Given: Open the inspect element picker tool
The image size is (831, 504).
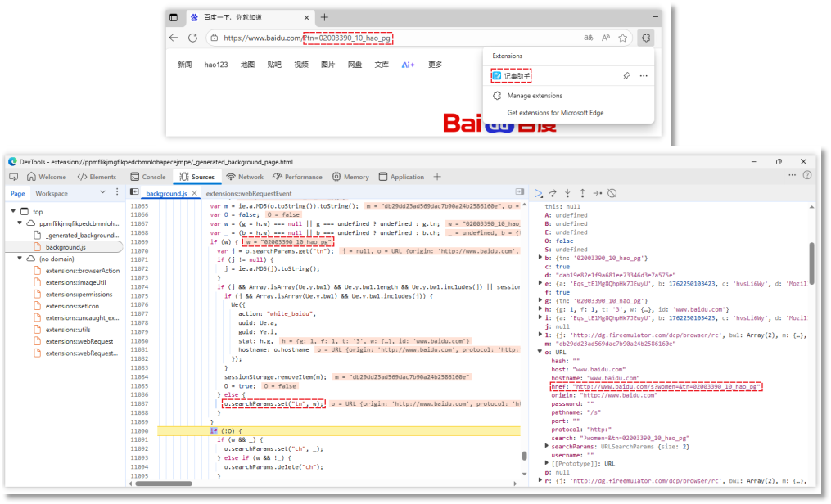Looking at the screenshot, I should pyautogui.click(x=14, y=177).
